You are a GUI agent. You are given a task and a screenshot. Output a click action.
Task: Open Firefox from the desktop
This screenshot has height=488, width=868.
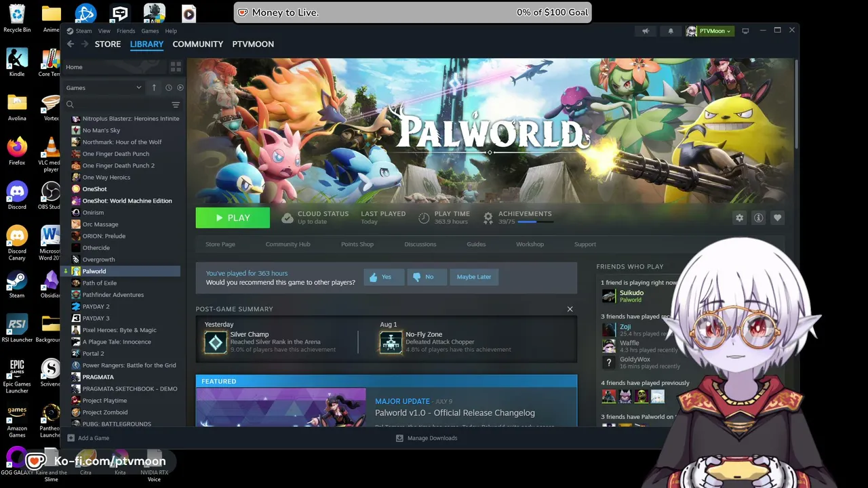17,150
